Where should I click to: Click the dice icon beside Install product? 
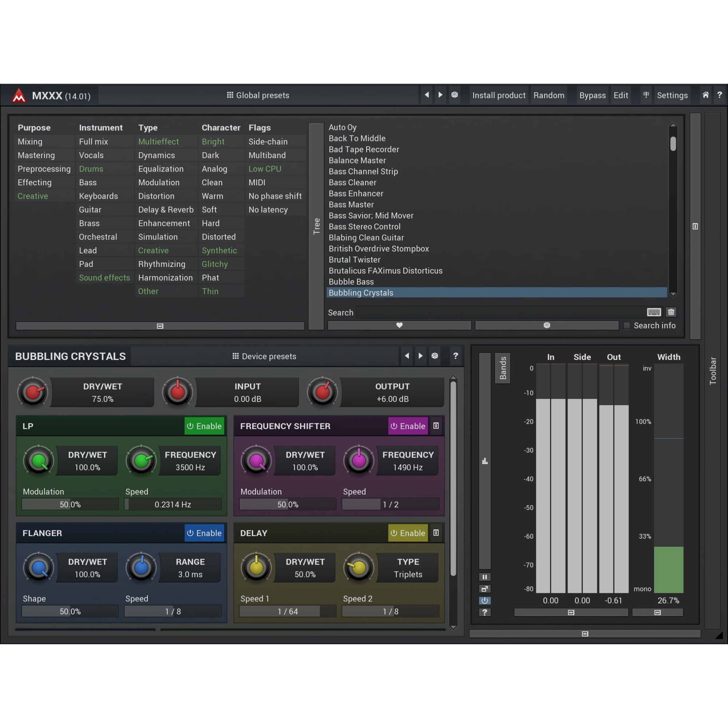454,95
